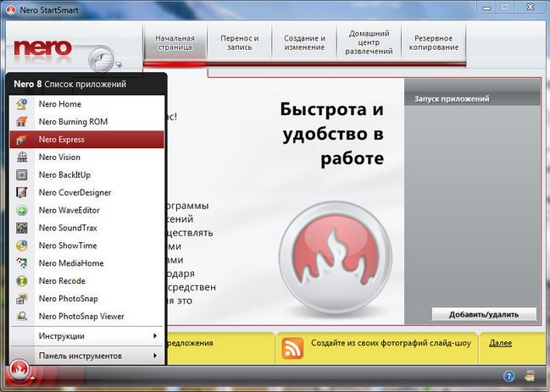Click the Nero Express icon
This screenshot has height=392, width=550.
click(x=22, y=140)
